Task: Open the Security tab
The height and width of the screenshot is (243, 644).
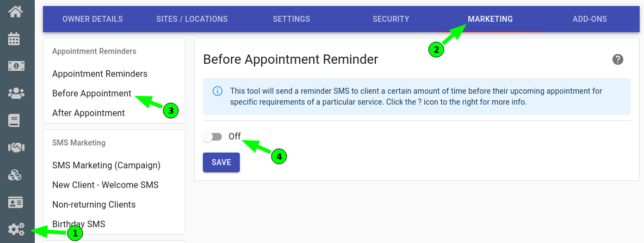Action: tap(391, 19)
